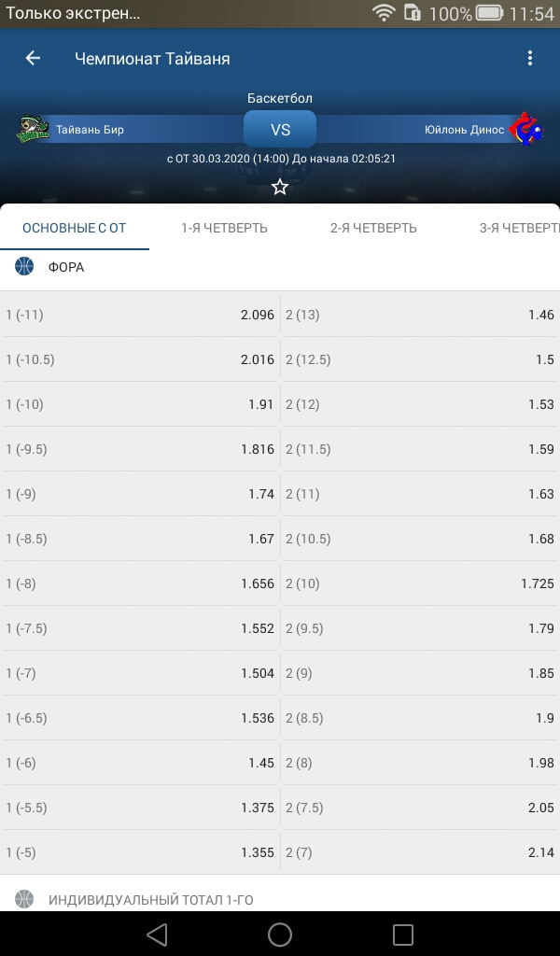Switch to 2-Я ЧЕТВЕРТЬ tab
The width and height of the screenshot is (560, 956).
click(x=373, y=228)
